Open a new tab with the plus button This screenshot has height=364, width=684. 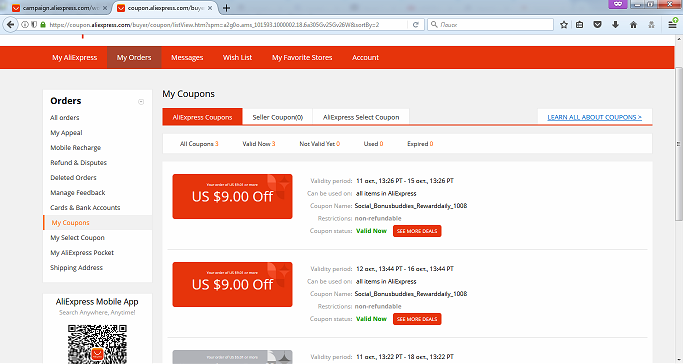click(226, 8)
